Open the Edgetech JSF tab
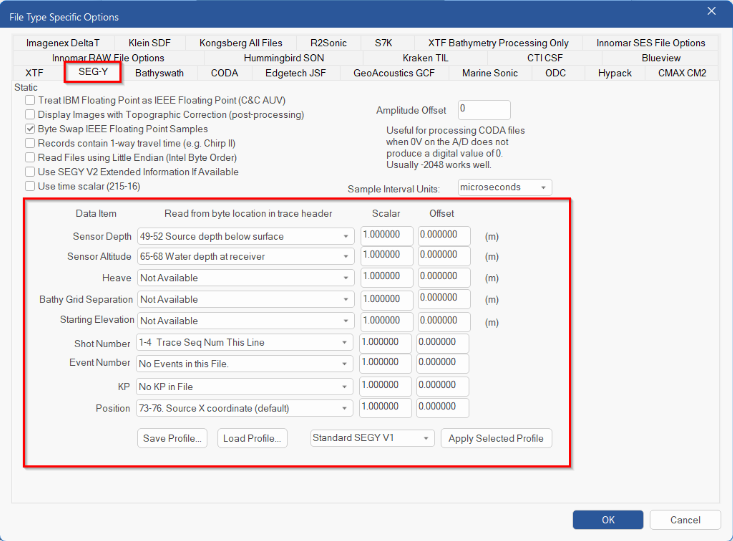 295,73
